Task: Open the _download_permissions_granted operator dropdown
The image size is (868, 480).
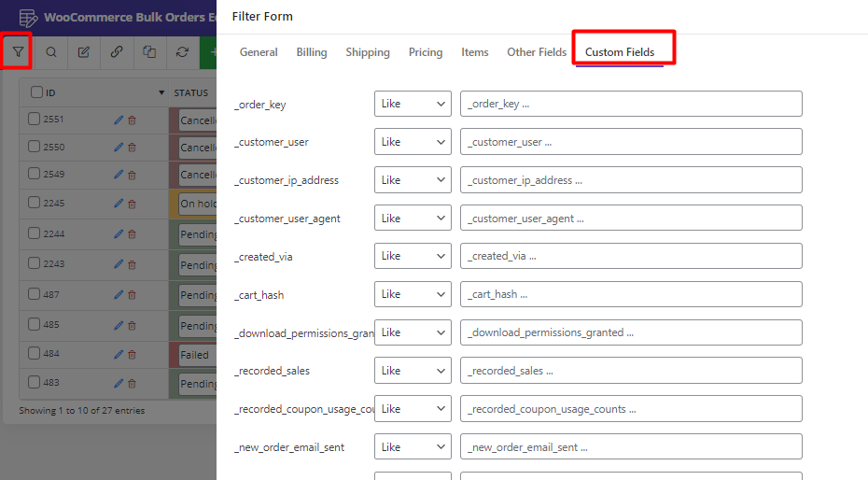Action: pos(413,332)
